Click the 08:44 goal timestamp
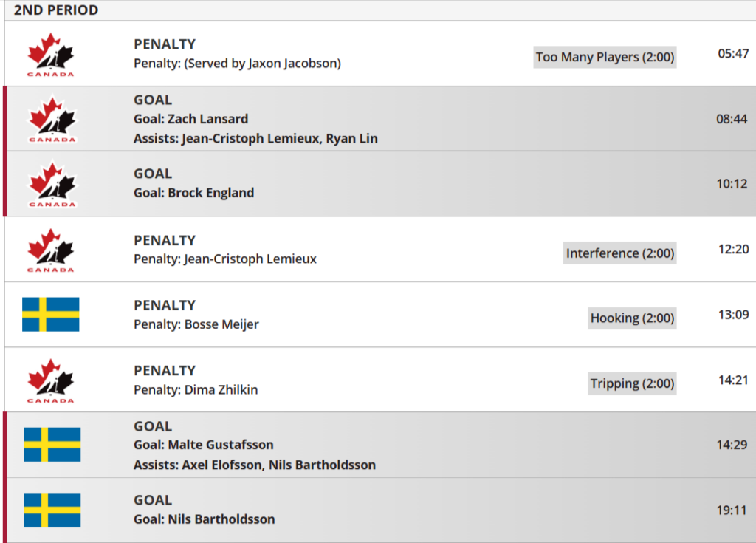Screen dimensions: 756x543 (x=732, y=119)
